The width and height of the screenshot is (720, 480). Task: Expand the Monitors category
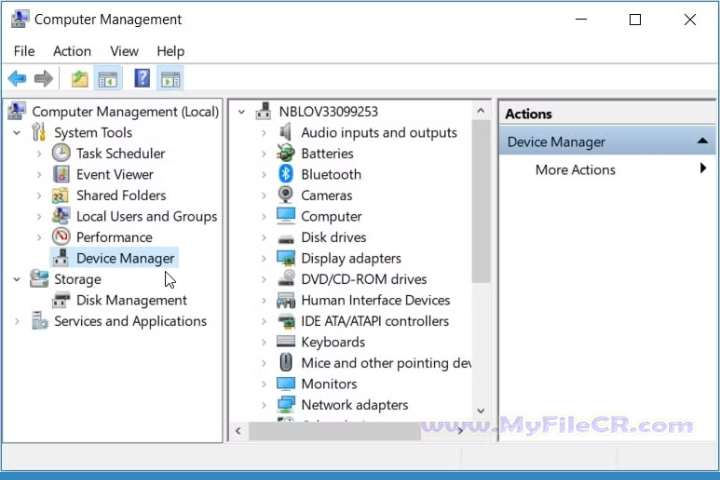tap(264, 384)
